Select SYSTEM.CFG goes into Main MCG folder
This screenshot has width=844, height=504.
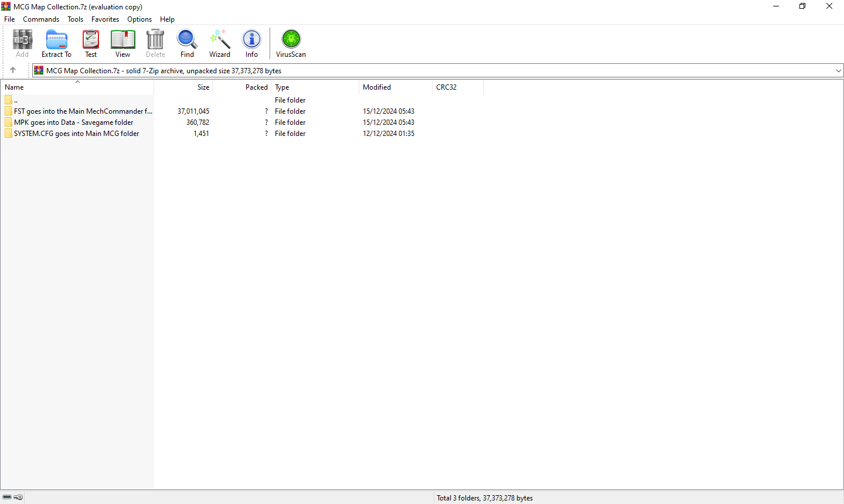[76, 134]
